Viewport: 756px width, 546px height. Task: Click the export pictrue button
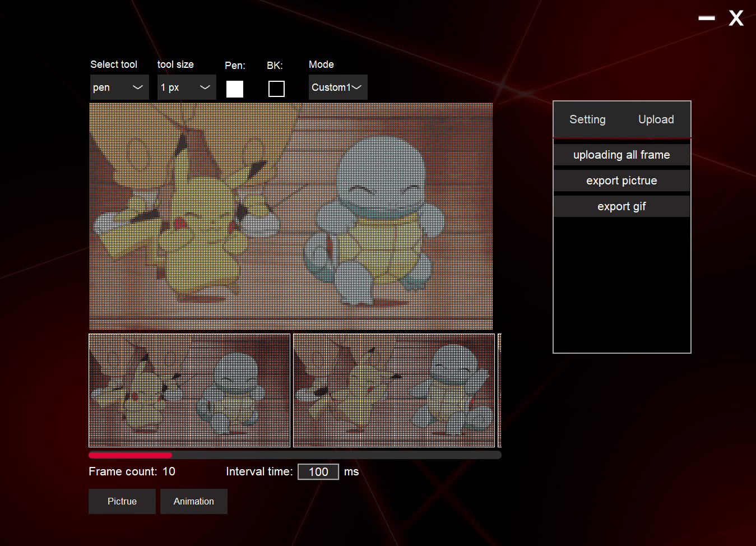622,181
